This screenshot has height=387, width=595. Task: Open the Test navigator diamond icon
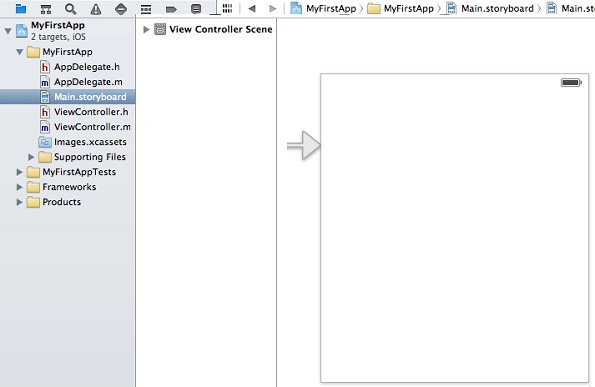121,8
